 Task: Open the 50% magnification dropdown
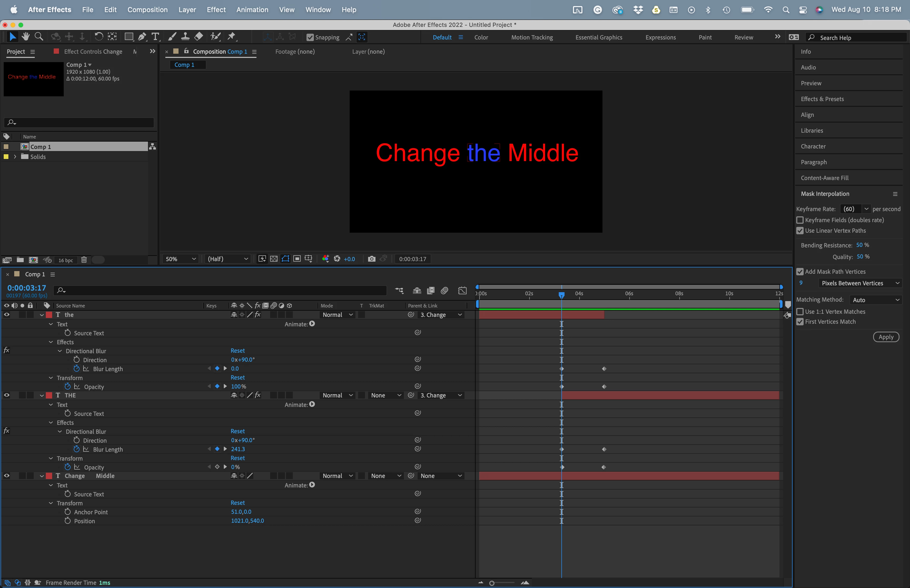180,259
